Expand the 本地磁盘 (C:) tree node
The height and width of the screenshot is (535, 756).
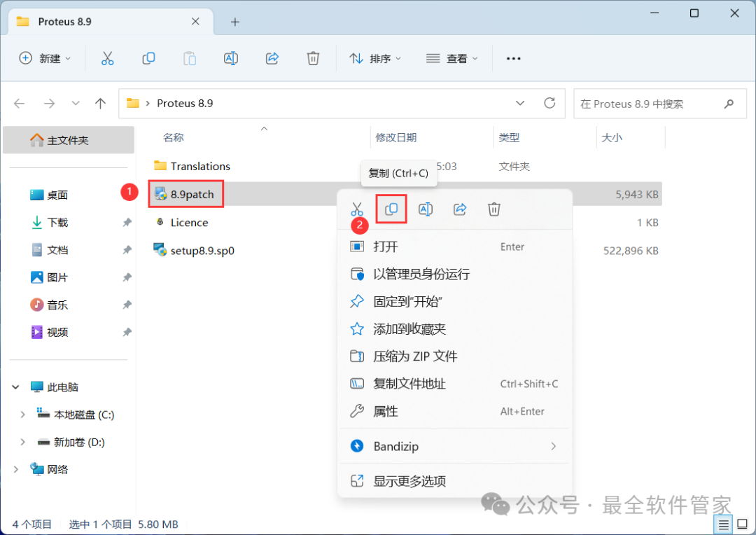22,415
